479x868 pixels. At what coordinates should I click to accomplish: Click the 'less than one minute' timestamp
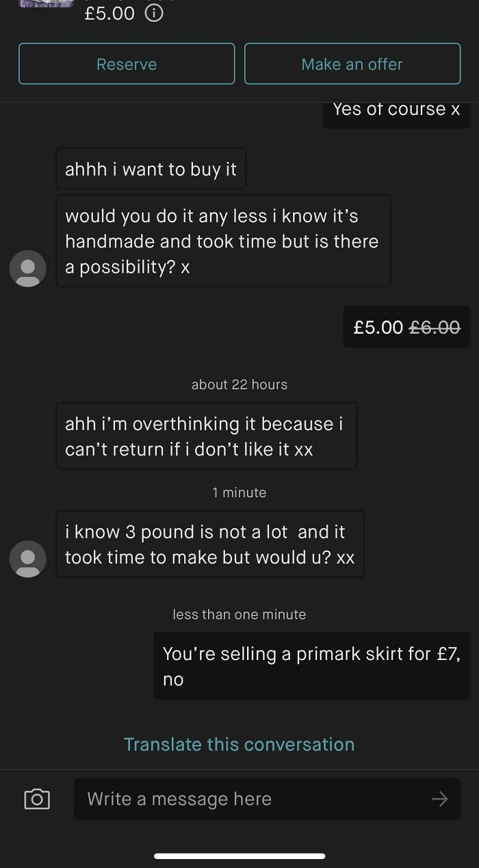click(x=239, y=614)
